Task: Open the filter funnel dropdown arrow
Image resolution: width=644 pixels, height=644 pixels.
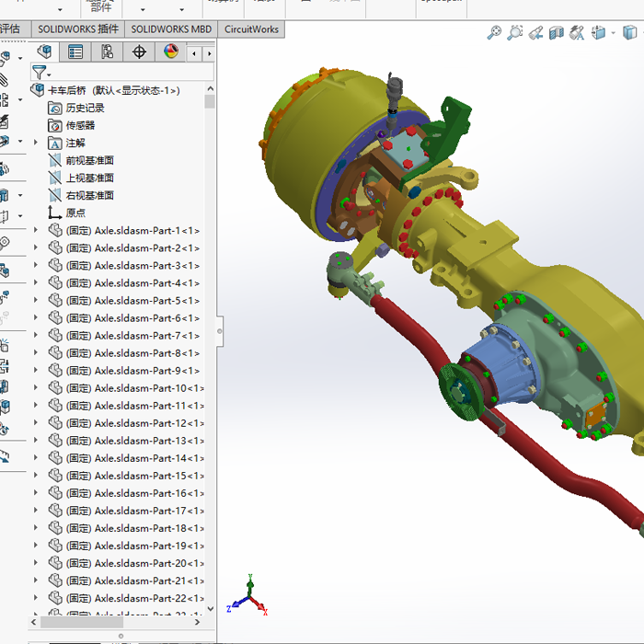Action: 49,75
